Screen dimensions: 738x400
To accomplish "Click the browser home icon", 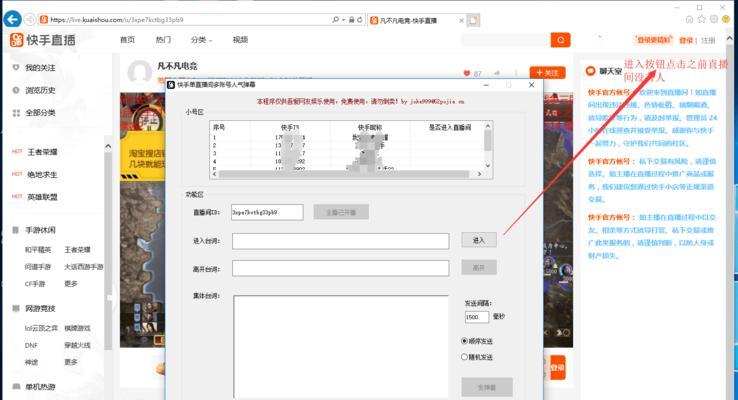I will pos(690,19).
